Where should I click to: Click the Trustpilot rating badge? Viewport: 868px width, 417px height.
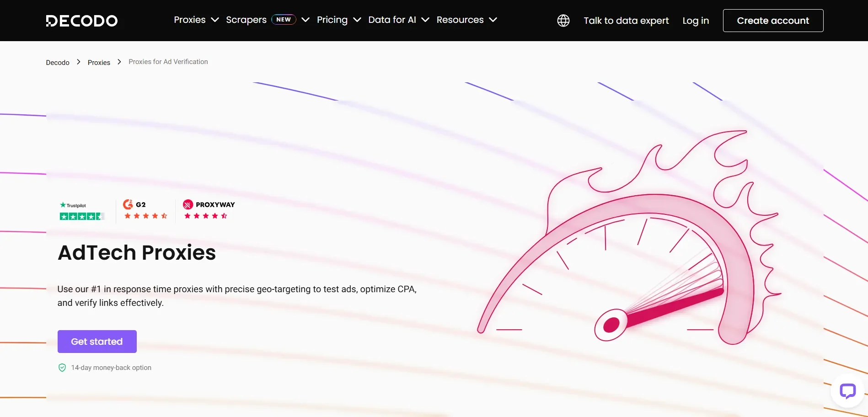click(x=82, y=211)
